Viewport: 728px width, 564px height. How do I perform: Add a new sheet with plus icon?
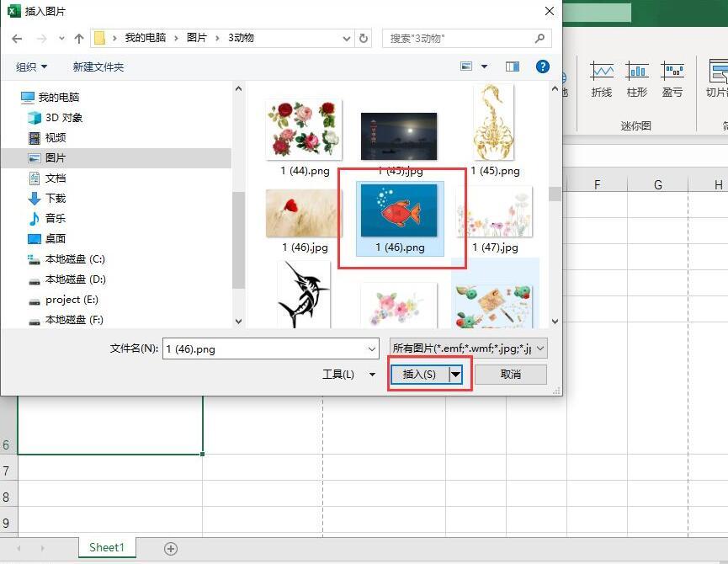170,549
